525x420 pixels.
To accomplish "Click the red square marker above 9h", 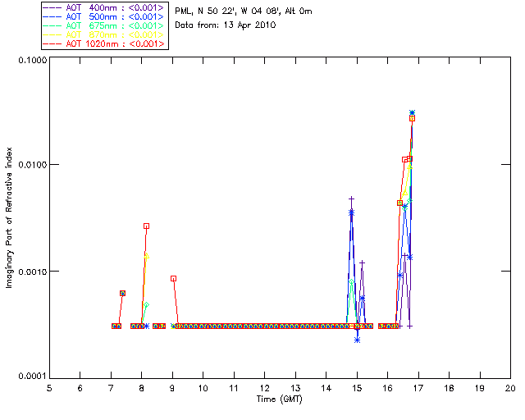I will click(173, 279).
